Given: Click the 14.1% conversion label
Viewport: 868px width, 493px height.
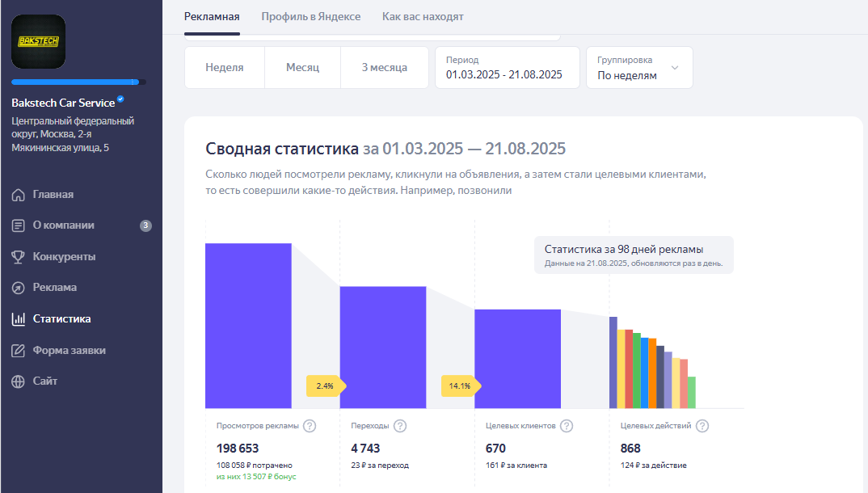Looking at the screenshot, I should pyautogui.click(x=461, y=386).
